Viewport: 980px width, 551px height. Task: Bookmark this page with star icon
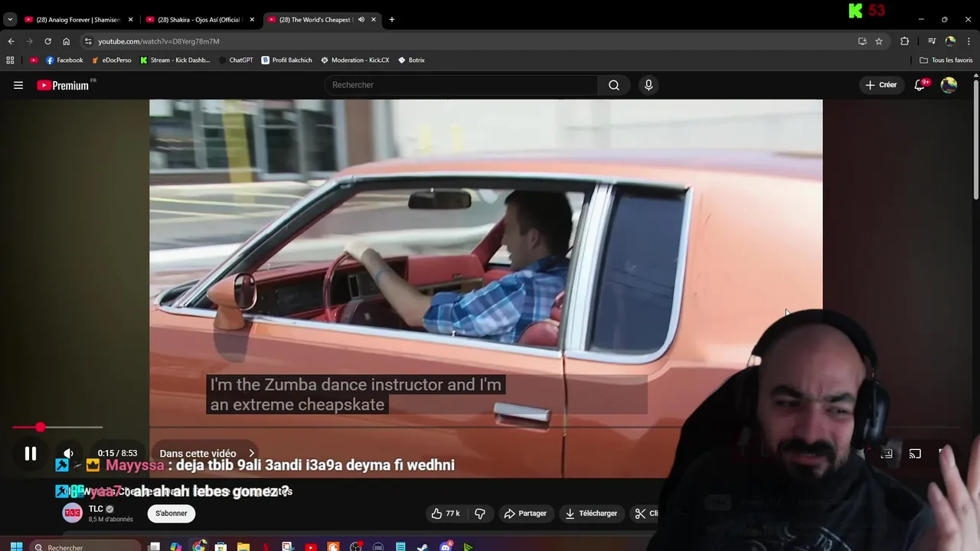point(879,41)
